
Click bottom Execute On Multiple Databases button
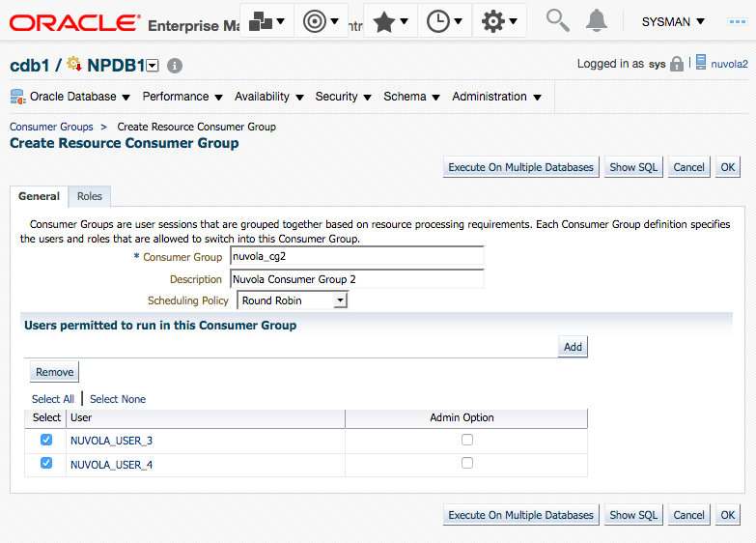(520, 515)
